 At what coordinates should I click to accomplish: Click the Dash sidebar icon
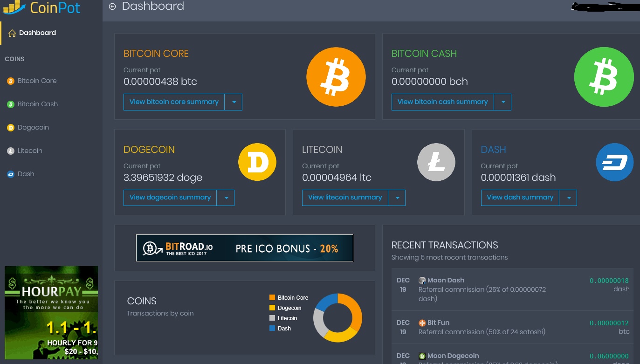tap(11, 174)
